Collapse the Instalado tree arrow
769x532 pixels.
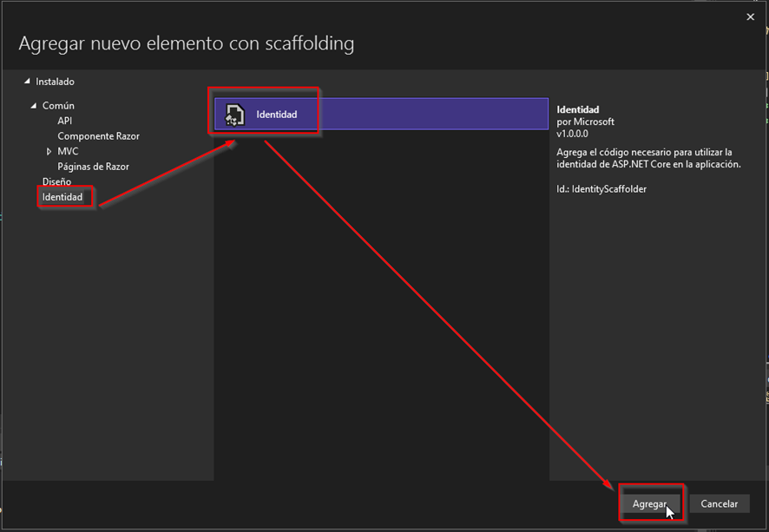tap(28, 82)
